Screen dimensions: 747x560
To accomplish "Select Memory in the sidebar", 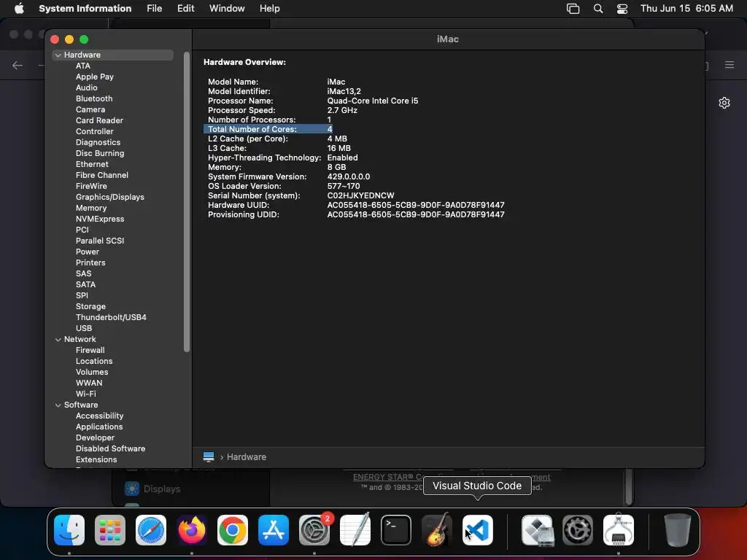I will (91, 208).
